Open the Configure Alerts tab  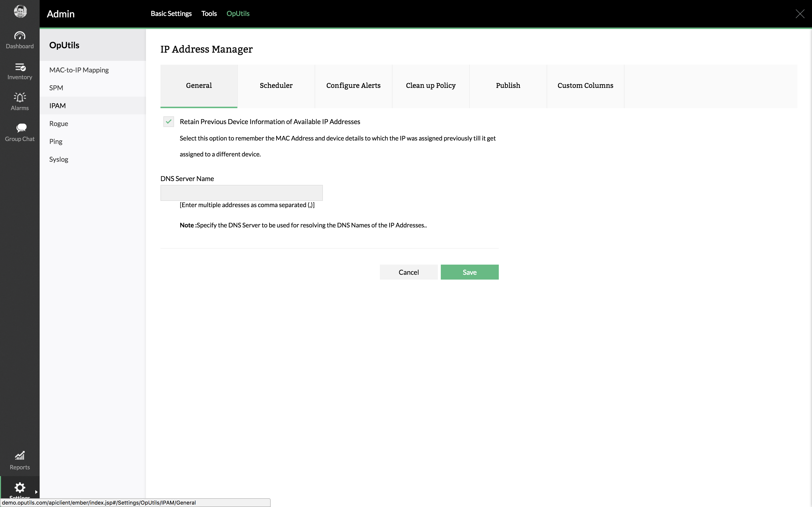pyautogui.click(x=353, y=86)
